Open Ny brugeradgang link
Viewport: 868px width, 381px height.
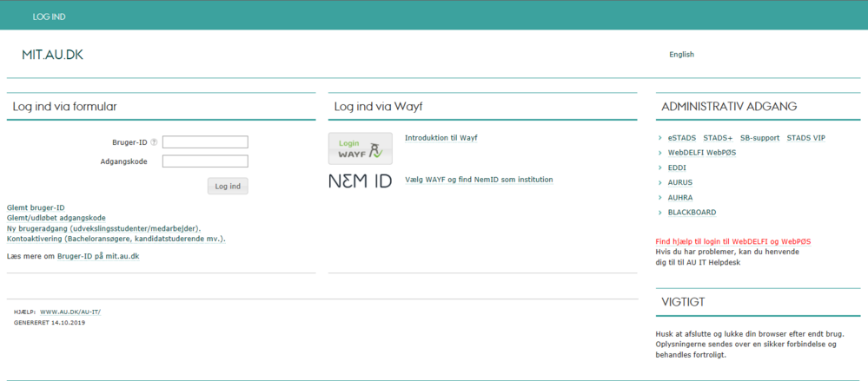tap(104, 228)
